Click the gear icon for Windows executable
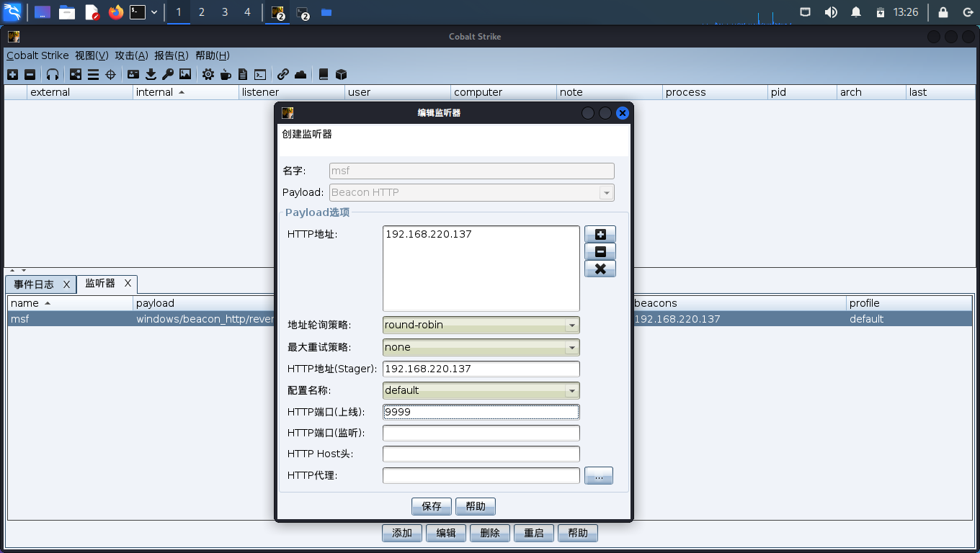This screenshot has height=553, width=980. [208, 74]
